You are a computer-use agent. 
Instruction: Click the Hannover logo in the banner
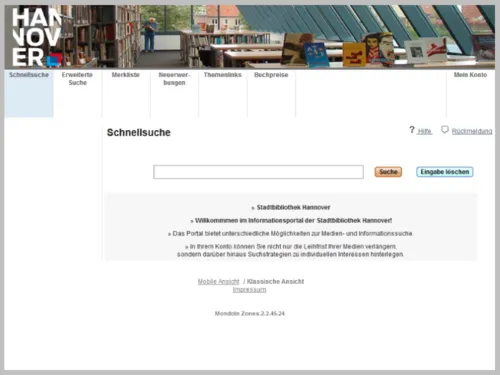click(37, 37)
